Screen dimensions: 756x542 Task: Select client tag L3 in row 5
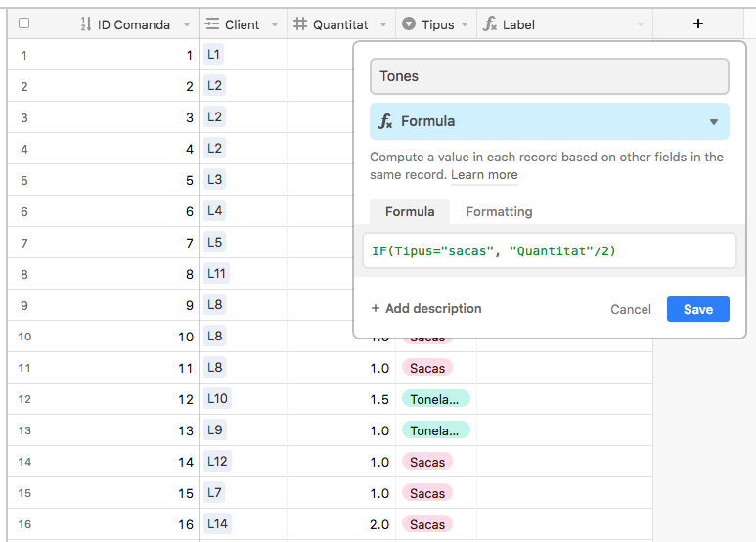214,179
